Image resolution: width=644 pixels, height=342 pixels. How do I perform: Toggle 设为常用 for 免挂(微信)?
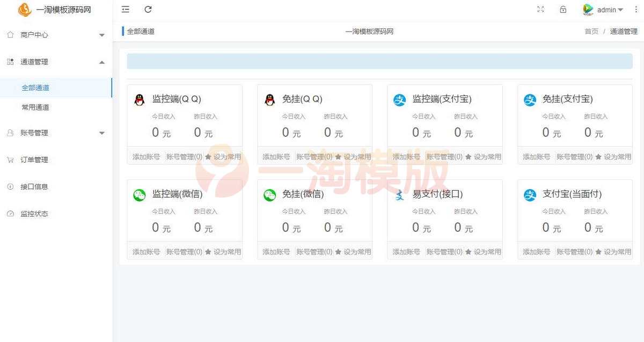pyautogui.click(x=353, y=252)
